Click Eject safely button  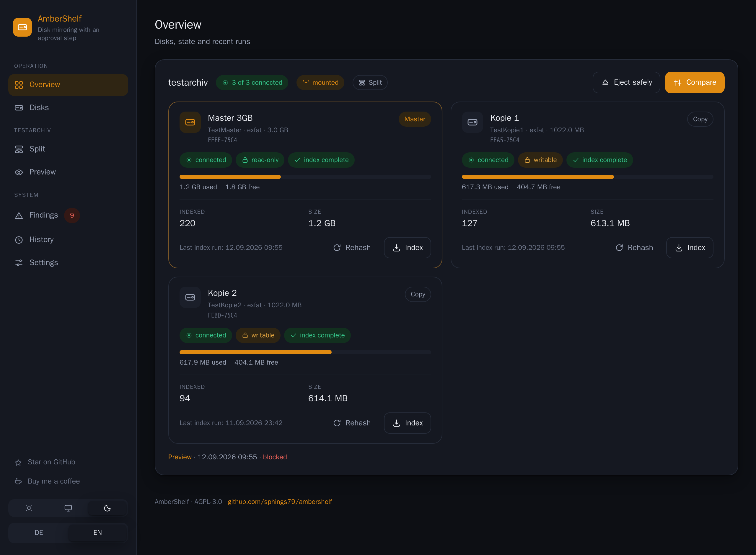pyautogui.click(x=626, y=82)
